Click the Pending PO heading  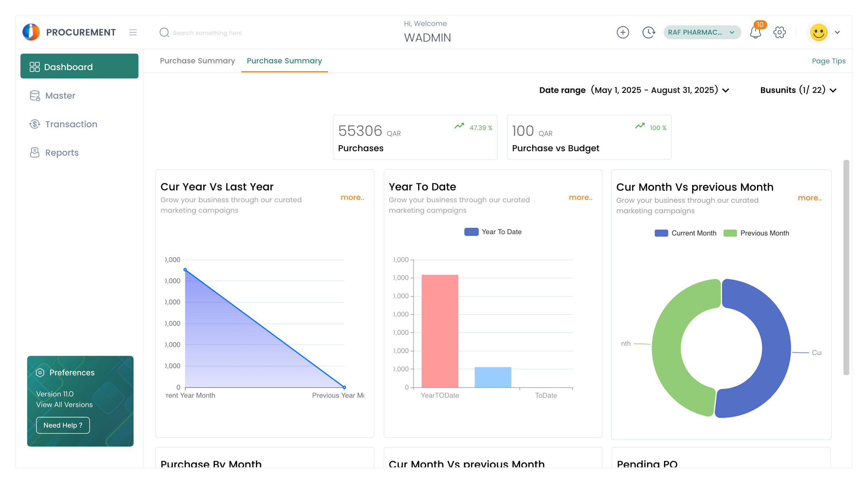point(647,464)
